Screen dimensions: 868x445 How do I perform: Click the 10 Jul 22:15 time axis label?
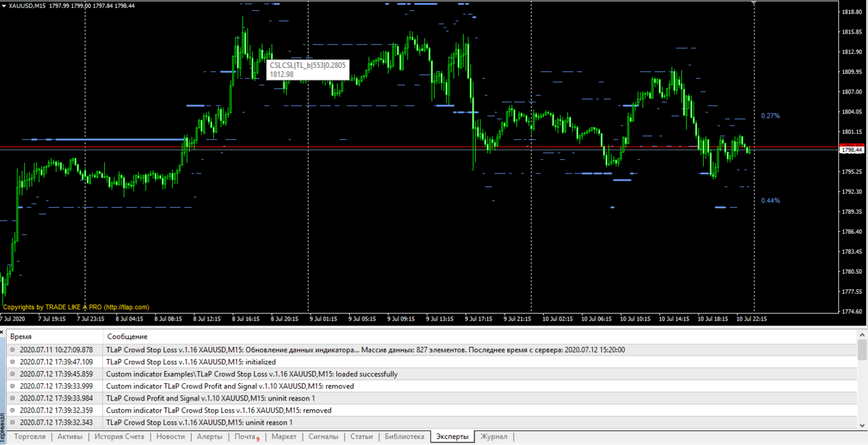[x=752, y=319]
